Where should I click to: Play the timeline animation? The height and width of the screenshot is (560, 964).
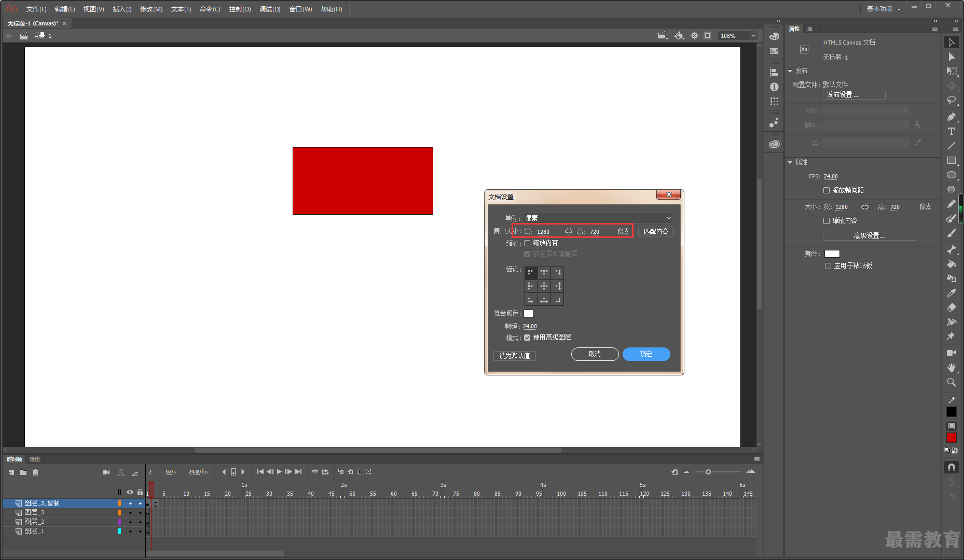click(279, 472)
